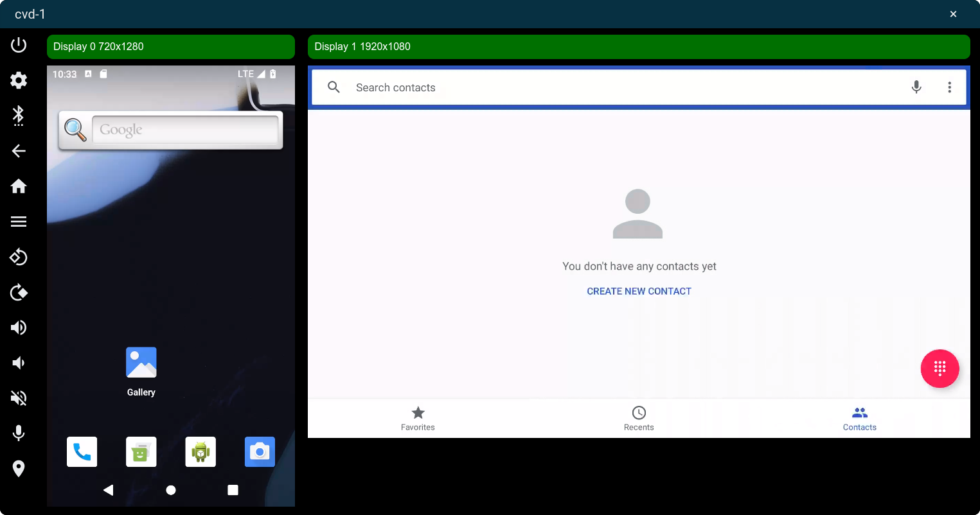The image size is (980, 515).
Task: Launch the Camera app from the dock
Action: coord(260,452)
